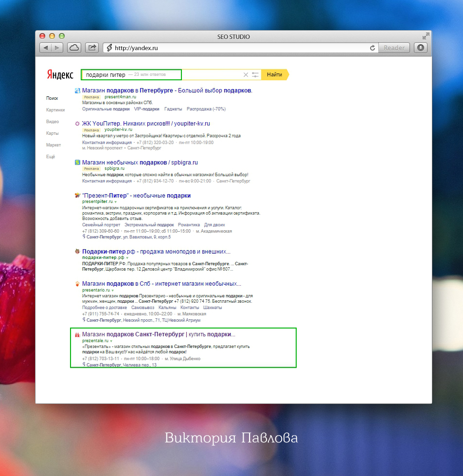Click the Романтика sitelink
The height and width of the screenshot is (476, 463).
tap(189, 225)
